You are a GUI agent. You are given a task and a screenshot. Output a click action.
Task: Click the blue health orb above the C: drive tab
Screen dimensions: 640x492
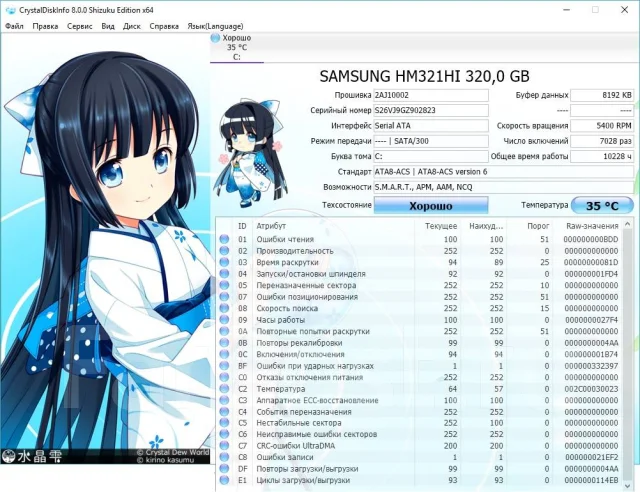tap(215, 38)
